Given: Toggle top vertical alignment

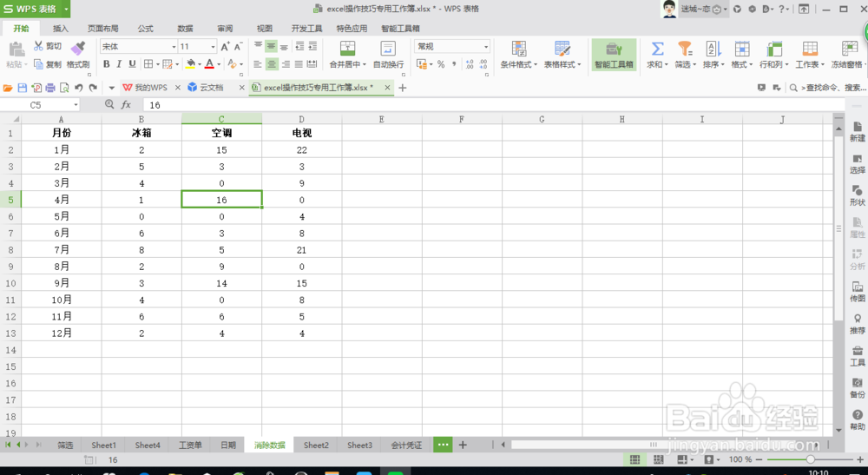Looking at the screenshot, I should [258, 46].
